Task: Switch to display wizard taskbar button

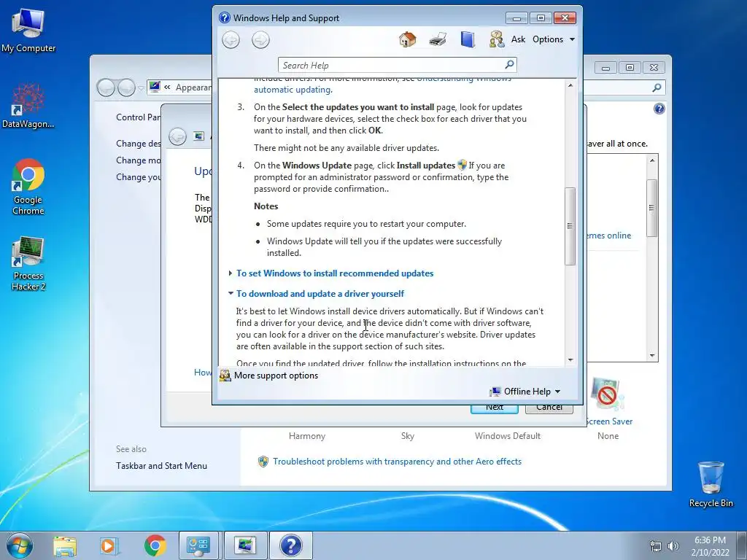Action: point(245,545)
